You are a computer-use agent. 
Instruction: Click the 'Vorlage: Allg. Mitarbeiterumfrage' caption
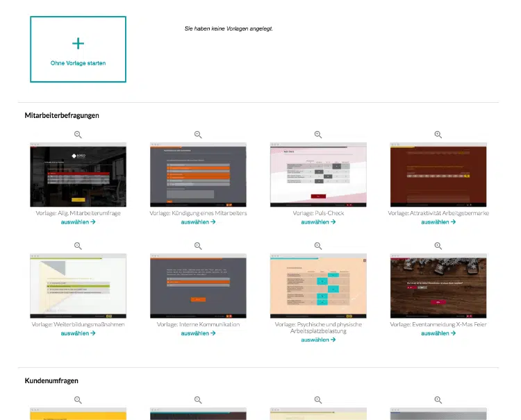tap(78, 213)
